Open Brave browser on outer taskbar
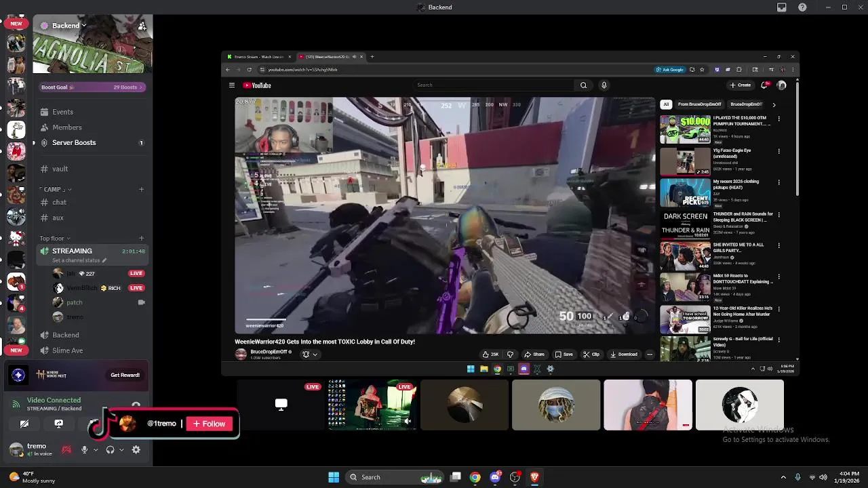Image resolution: width=868 pixels, height=488 pixels. pyautogui.click(x=534, y=477)
